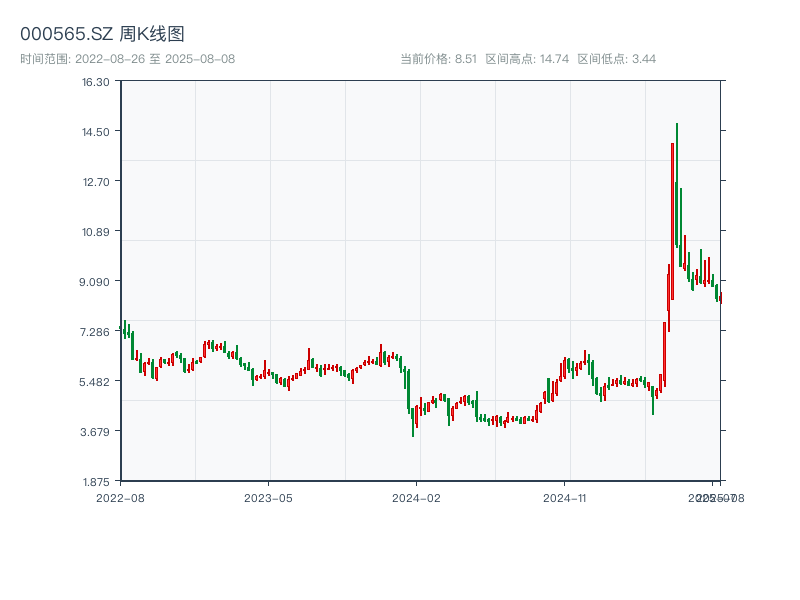The width and height of the screenshot is (800, 600).
Task: Click the 14.50 y-axis label
Action: 96,131
